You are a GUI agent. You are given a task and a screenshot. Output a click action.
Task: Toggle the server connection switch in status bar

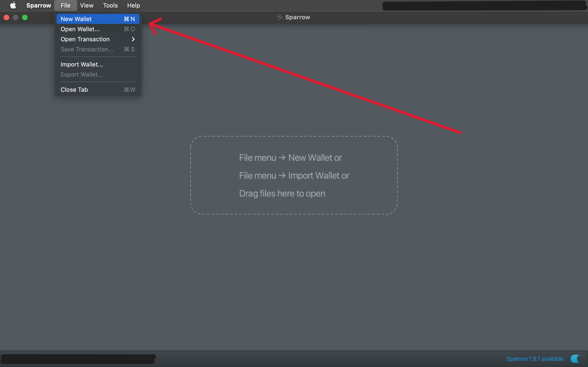pyautogui.click(x=578, y=359)
